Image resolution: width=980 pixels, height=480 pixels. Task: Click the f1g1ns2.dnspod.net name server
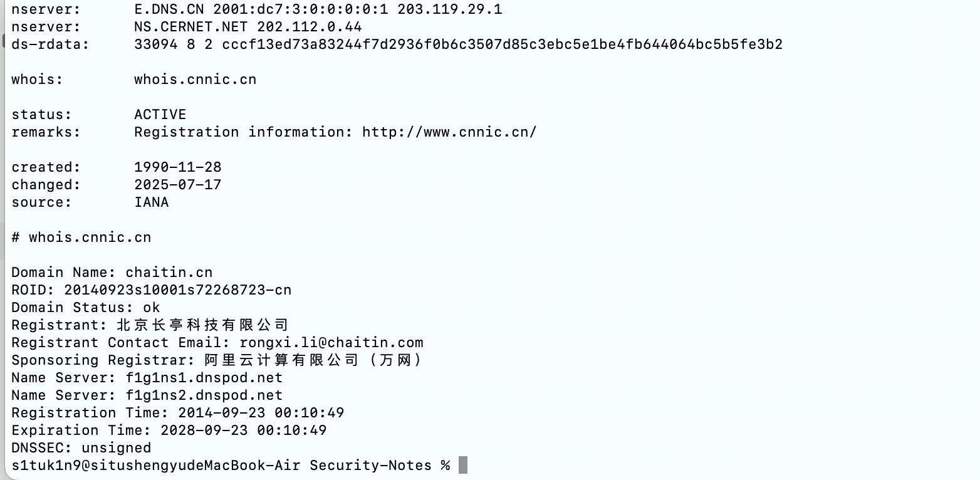(x=204, y=395)
